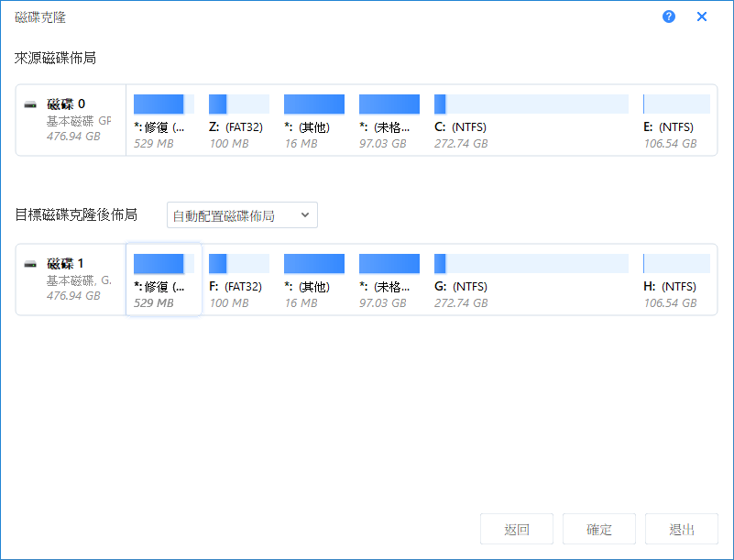Select the *: (其他) partition on target disk
Screen dimensions: 734x560
(x=312, y=263)
